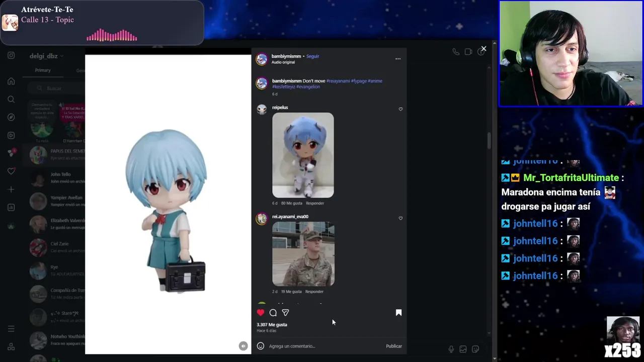Open the emoji picker for comments
Screen dimensions: 644x362
point(261,346)
